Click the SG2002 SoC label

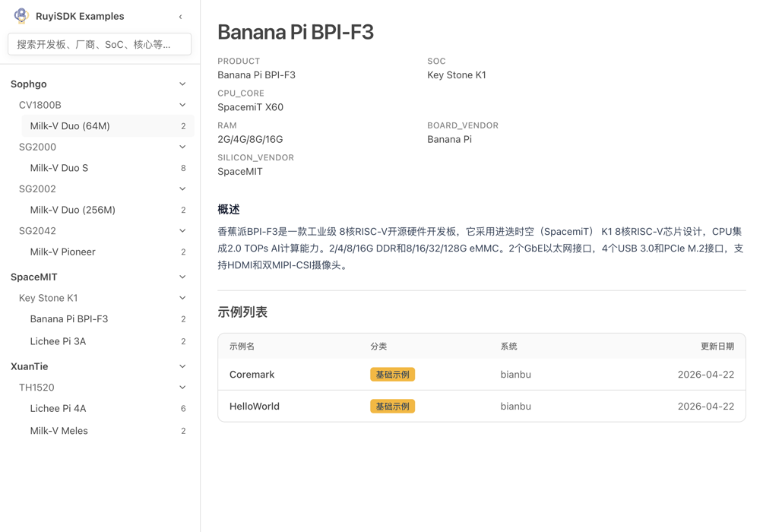[x=37, y=188]
